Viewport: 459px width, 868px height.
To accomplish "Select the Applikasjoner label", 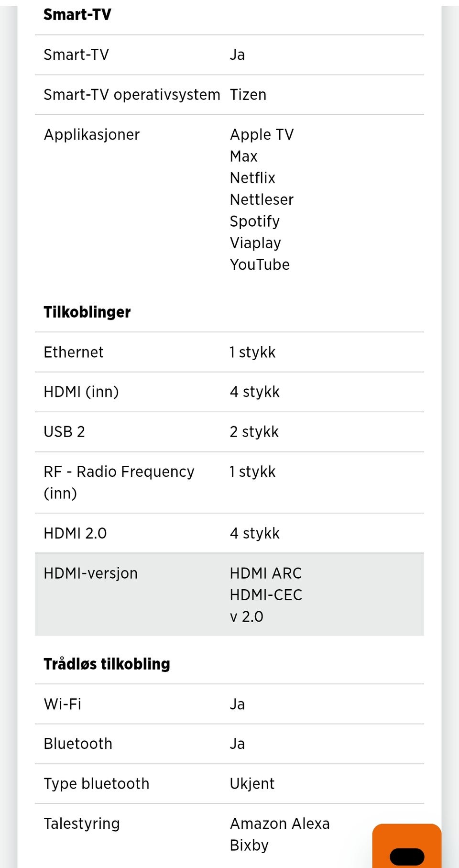I will [x=92, y=134].
